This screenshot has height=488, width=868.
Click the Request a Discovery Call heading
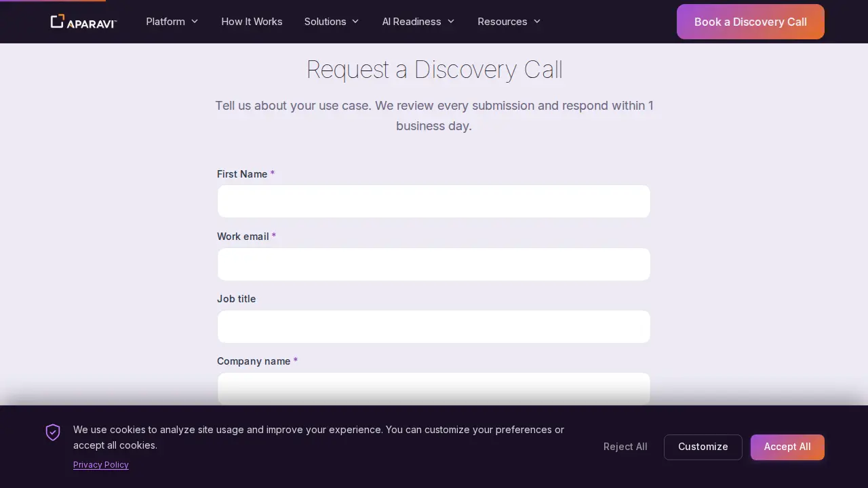pyautogui.click(x=434, y=70)
